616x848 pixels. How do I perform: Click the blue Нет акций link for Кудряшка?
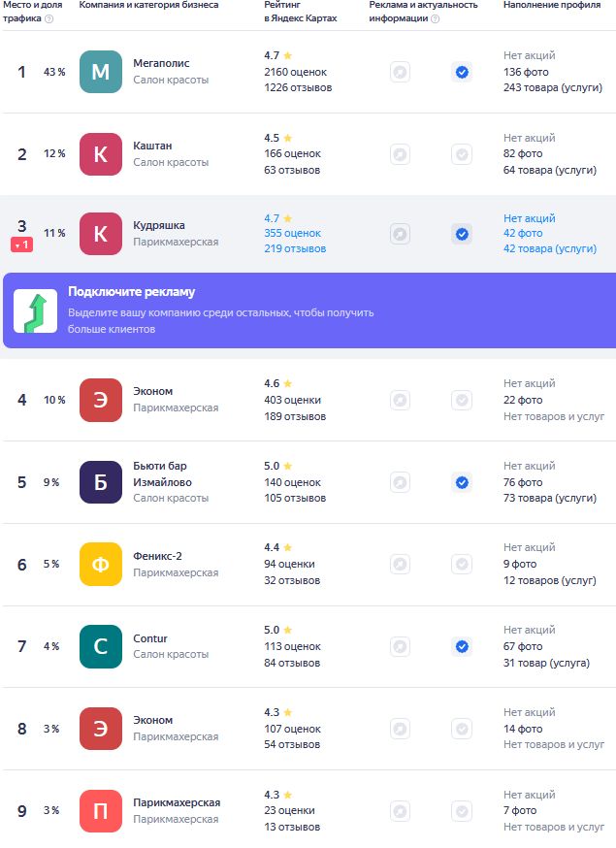click(x=530, y=218)
